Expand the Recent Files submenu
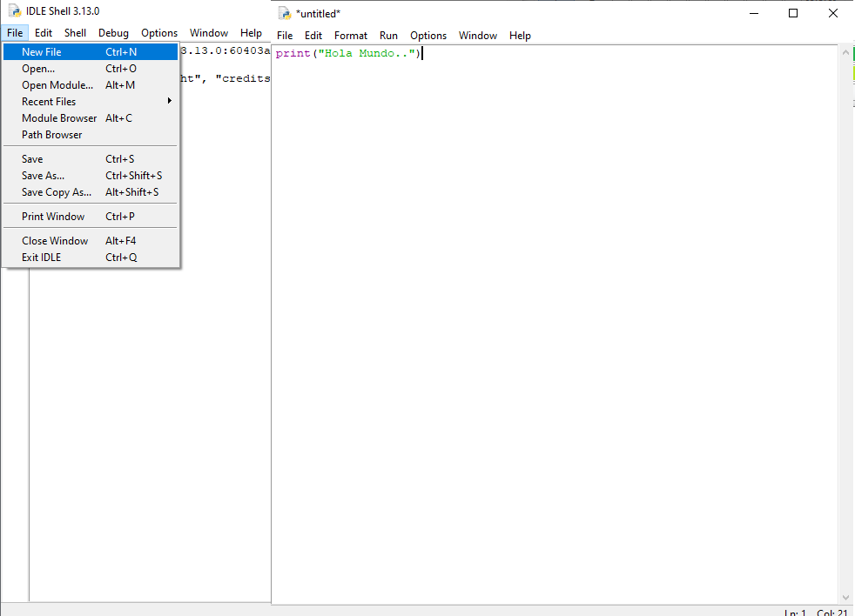The height and width of the screenshot is (616, 855). (x=91, y=102)
